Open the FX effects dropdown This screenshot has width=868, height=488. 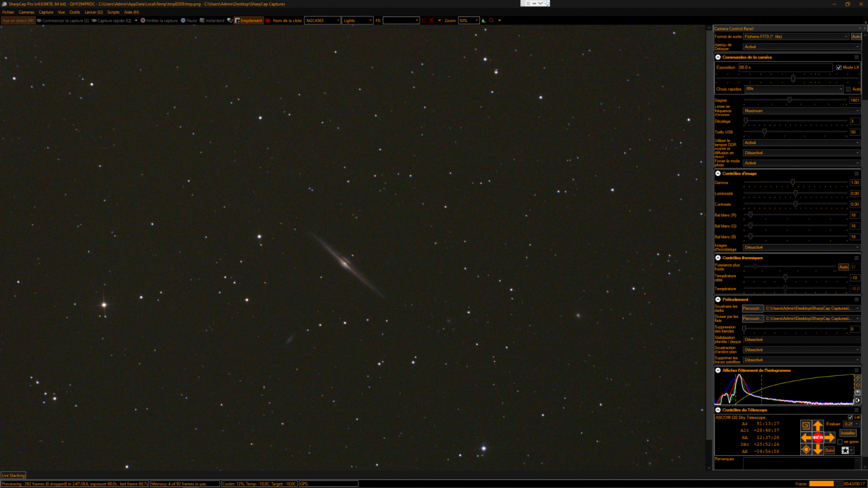[401, 21]
